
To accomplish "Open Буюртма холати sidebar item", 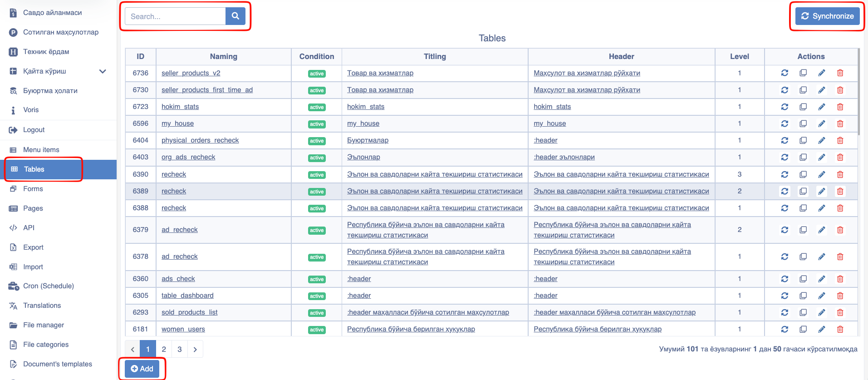I will tap(50, 91).
